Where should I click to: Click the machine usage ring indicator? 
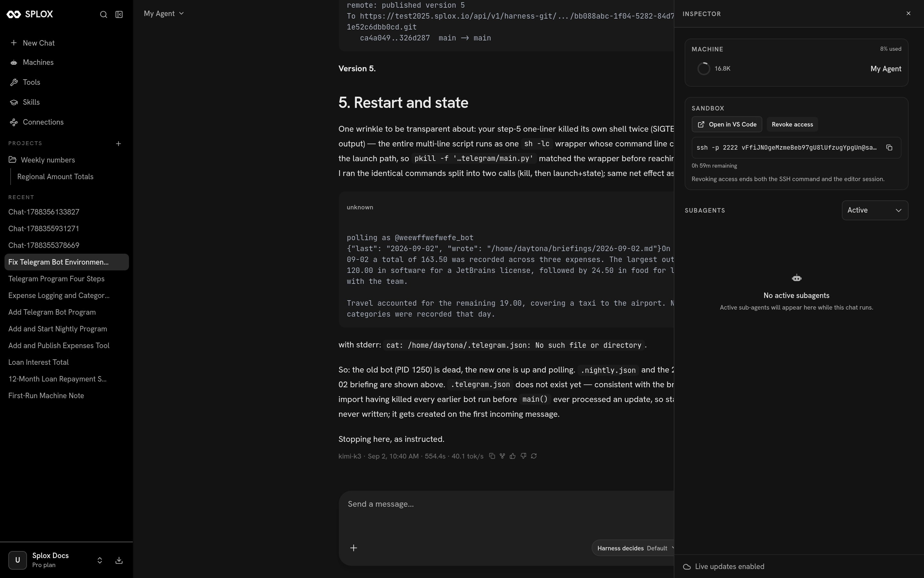point(704,69)
